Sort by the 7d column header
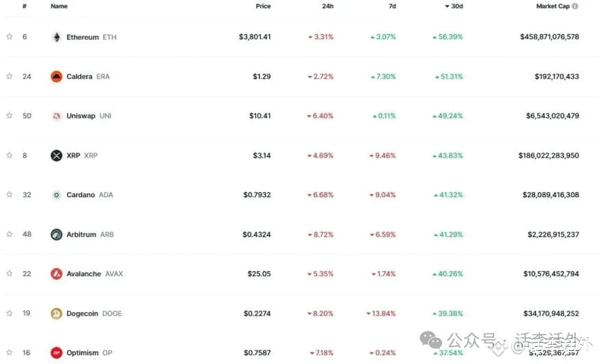The image size is (599, 364). (x=392, y=6)
